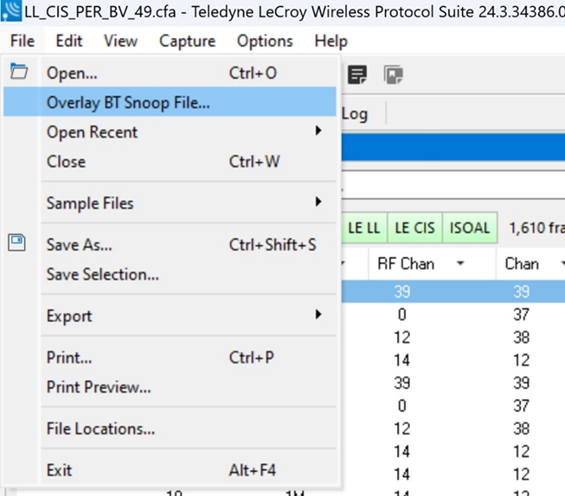The height and width of the screenshot is (496, 565).
Task: Switch to the LE LL filter tab
Action: [x=364, y=228]
